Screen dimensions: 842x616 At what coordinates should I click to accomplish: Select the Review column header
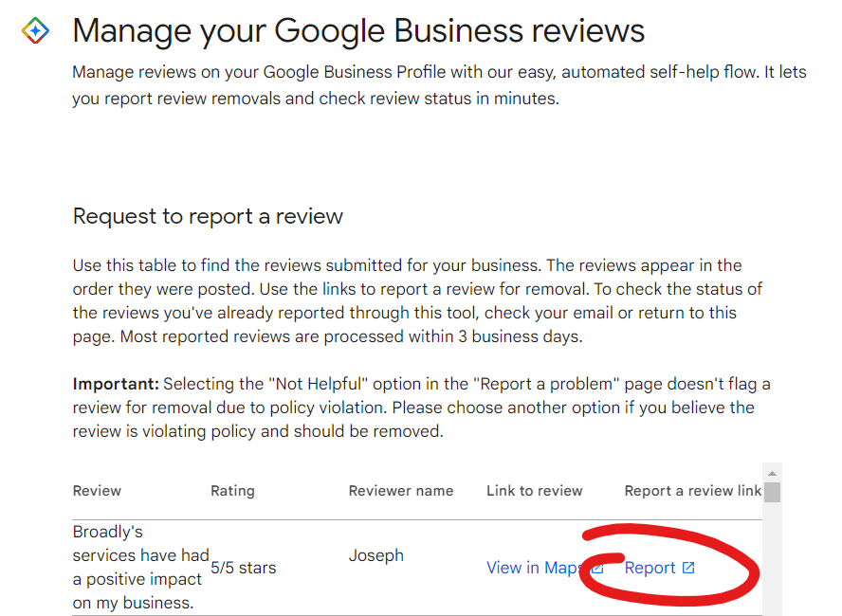tap(97, 490)
